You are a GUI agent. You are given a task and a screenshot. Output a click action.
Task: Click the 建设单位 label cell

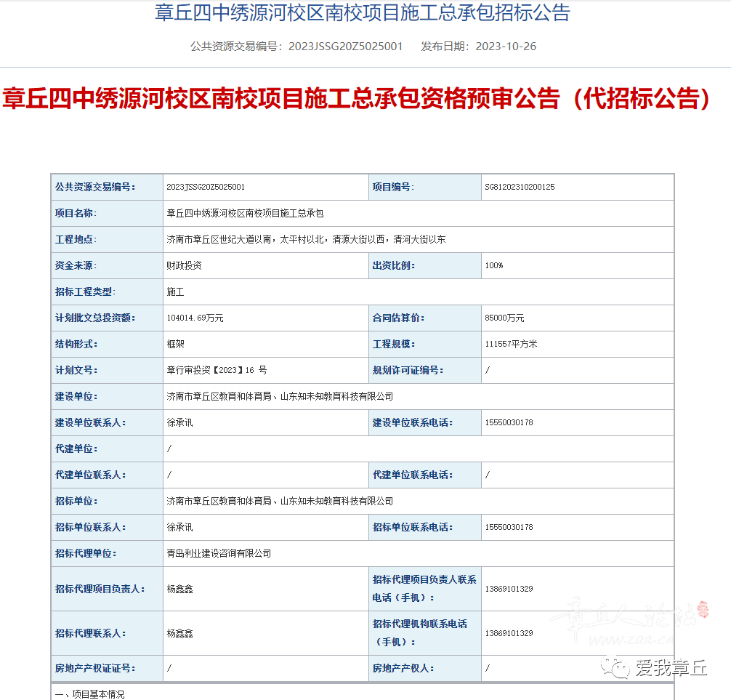(108, 396)
